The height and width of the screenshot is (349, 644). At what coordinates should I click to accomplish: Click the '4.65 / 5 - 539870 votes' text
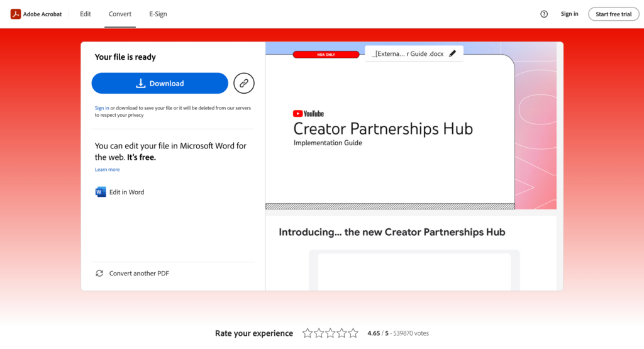click(x=398, y=333)
